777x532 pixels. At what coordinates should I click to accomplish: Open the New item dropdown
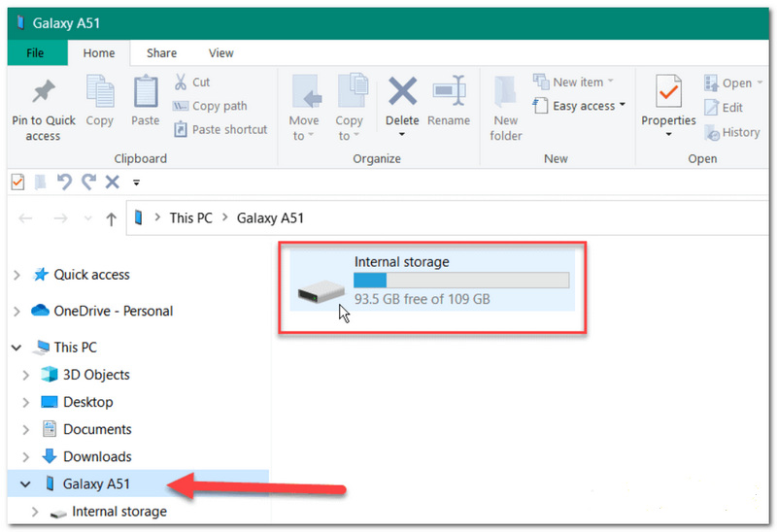573,82
